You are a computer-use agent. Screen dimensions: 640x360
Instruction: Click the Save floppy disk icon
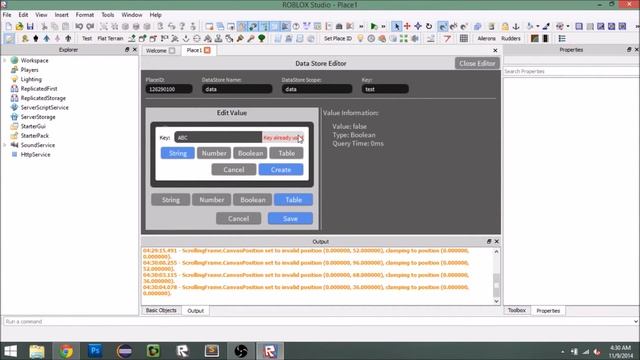point(30,27)
